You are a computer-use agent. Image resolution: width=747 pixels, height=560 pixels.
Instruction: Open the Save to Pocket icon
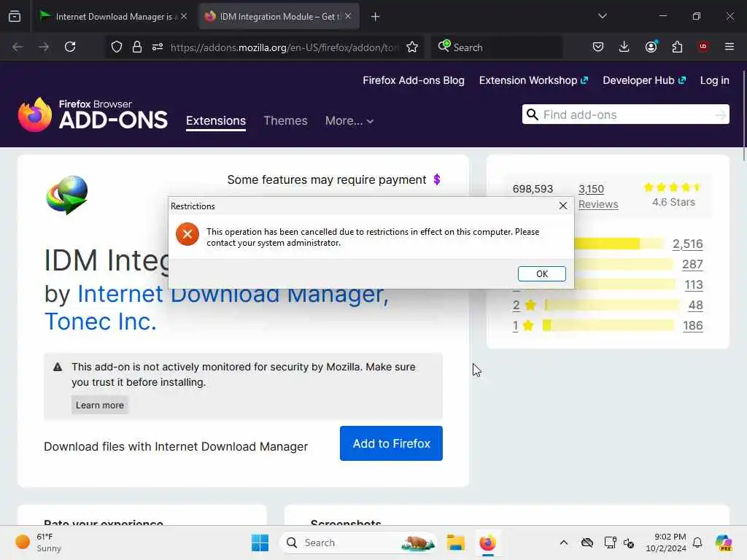pos(598,47)
